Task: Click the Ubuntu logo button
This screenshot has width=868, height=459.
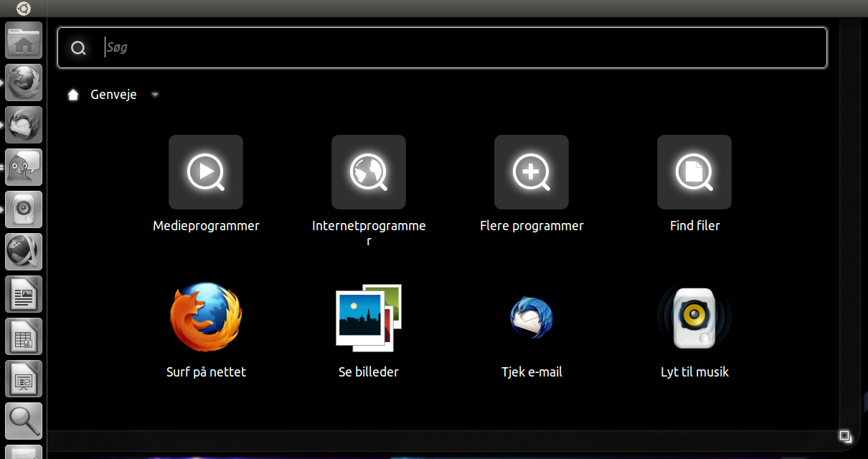Action: (24, 9)
